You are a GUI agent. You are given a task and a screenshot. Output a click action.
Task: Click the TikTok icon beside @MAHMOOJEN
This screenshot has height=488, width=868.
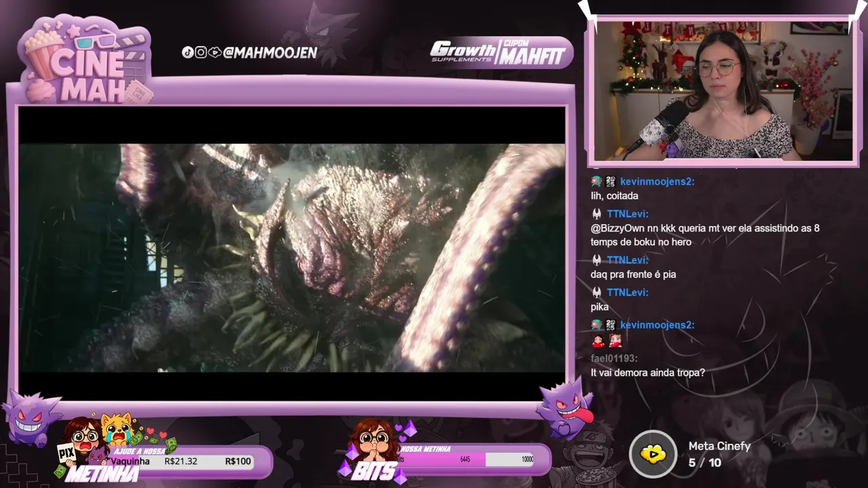[188, 52]
